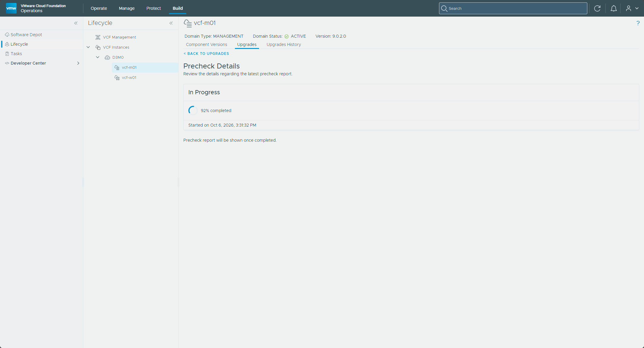Click the VMware logo icon
The width and height of the screenshot is (644, 348).
point(11,8)
